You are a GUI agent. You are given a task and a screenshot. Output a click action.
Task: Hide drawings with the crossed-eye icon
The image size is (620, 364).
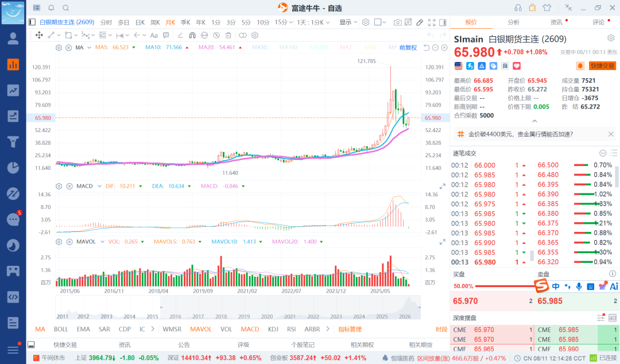tap(216, 35)
